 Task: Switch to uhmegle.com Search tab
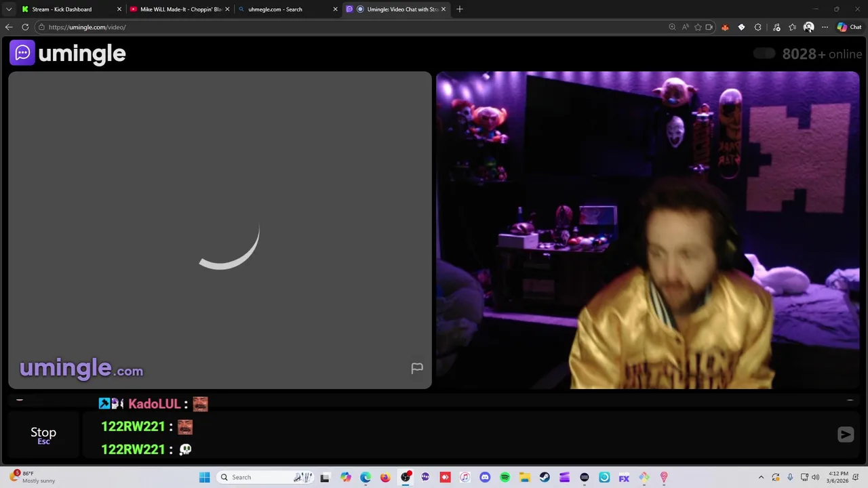(x=288, y=9)
